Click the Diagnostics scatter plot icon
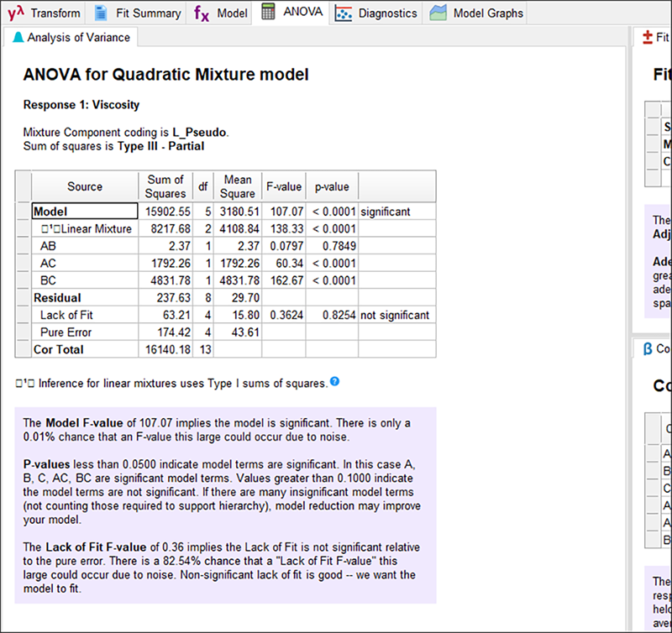 [343, 13]
